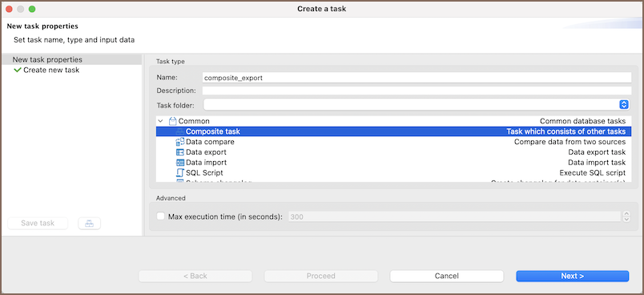
Task: Select the Data export task row
Action: pyautogui.click(x=393, y=152)
